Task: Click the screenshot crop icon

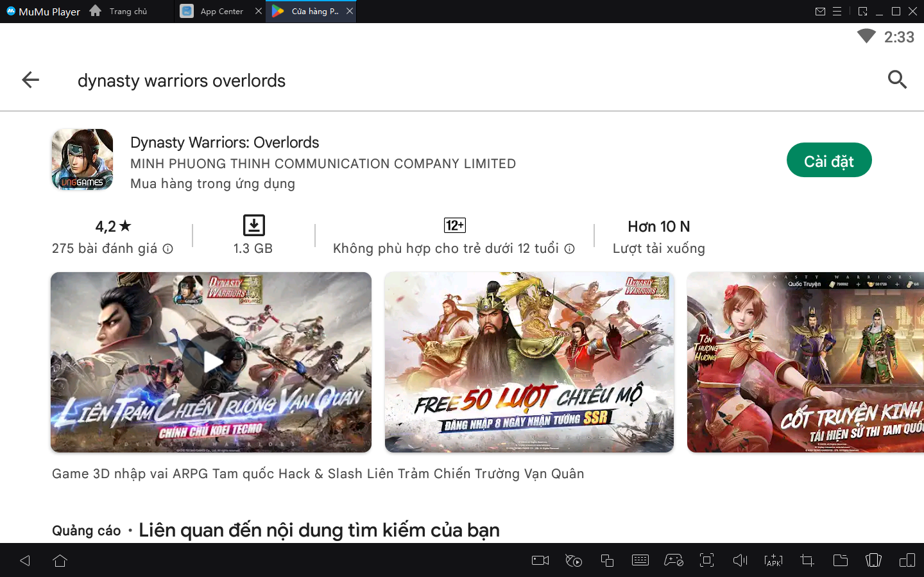Action: 807,560
